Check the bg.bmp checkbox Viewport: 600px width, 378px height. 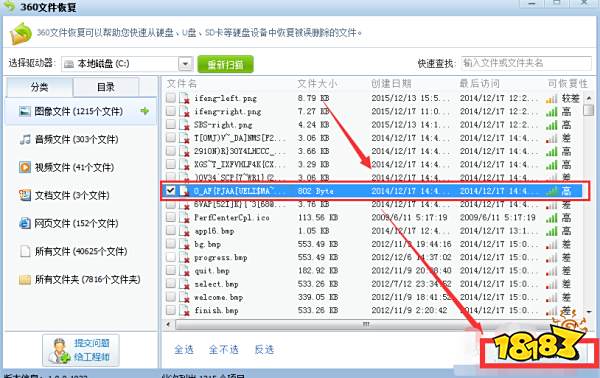click(x=171, y=244)
